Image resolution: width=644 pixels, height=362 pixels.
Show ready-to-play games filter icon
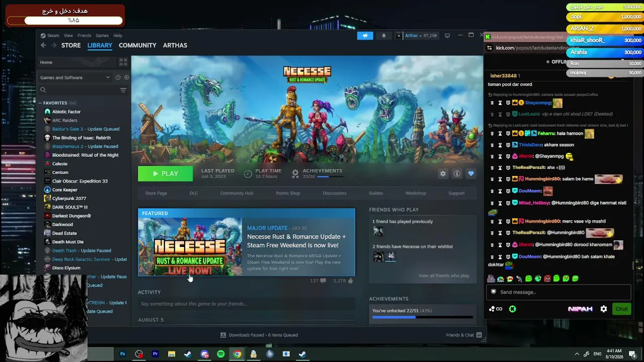coord(126,77)
